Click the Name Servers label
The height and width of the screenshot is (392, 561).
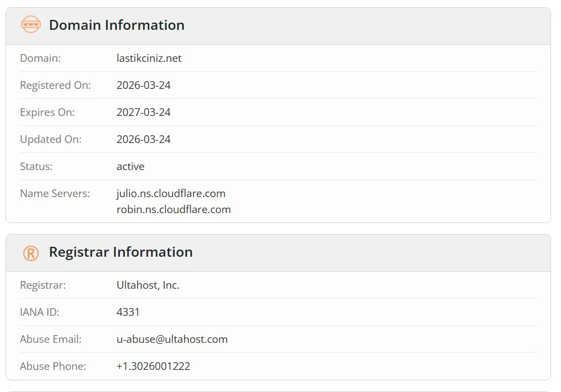coord(55,193)
